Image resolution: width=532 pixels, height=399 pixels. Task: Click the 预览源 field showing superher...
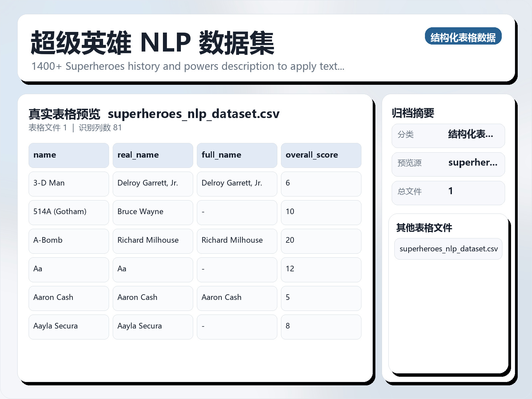tap(448, 164)
